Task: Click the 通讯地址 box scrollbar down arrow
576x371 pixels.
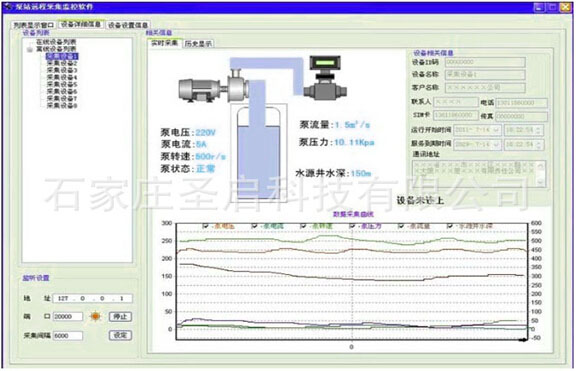Action: tap(540, 182)
